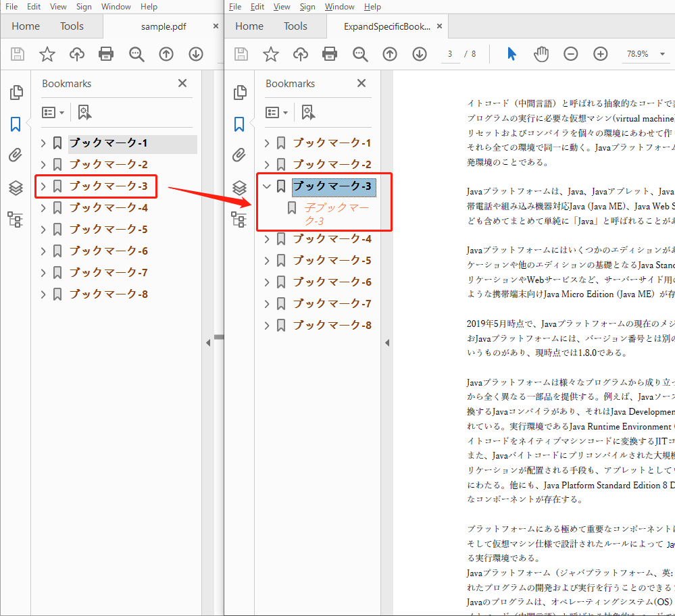The image size is (675, 616).
Task: Open the Attachments panel in the ExpandSpecificBook sidebar
Action: 239,155
